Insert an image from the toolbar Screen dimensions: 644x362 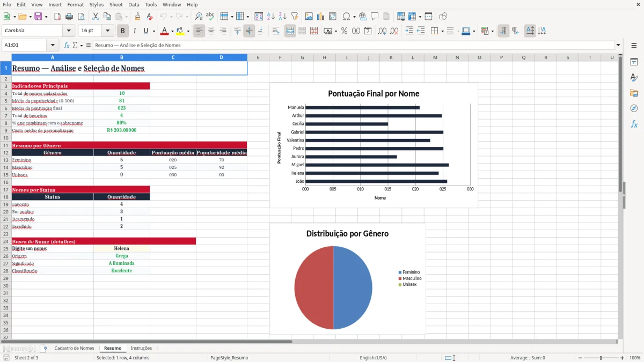click(309, 17)
